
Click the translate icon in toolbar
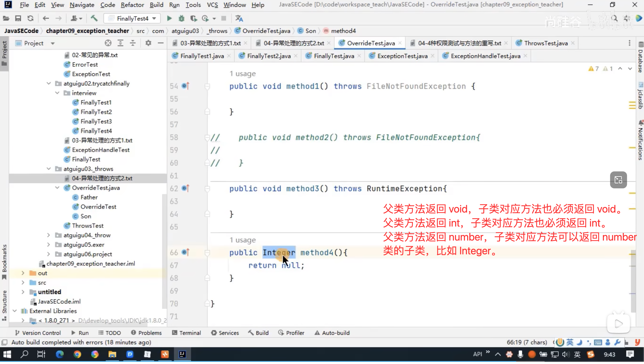point(239,18)
